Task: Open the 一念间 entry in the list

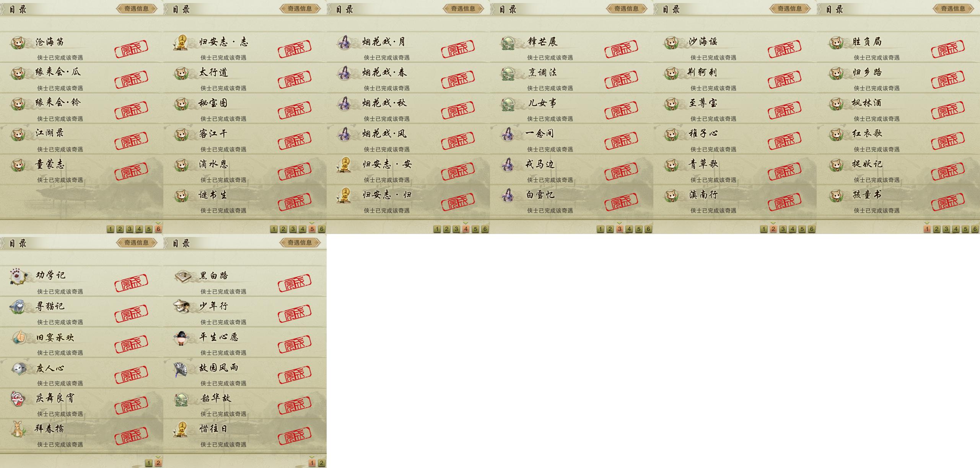Action: tap(571, 139)
